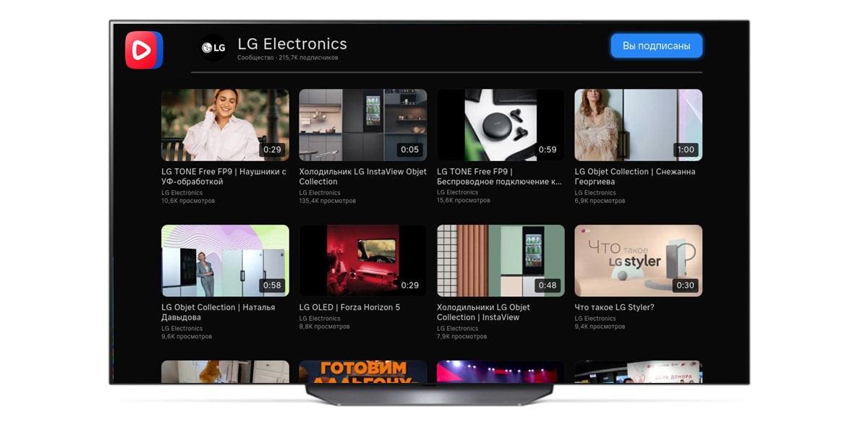Select '10,6K просмотров' view count
868x427 pixels.
(188, 201)
